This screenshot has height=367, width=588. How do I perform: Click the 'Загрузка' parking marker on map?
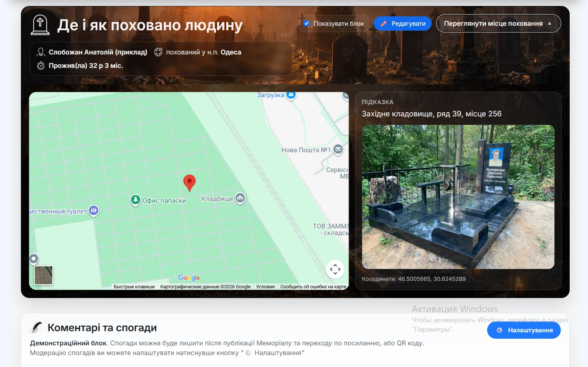click(x=291, y=95)
